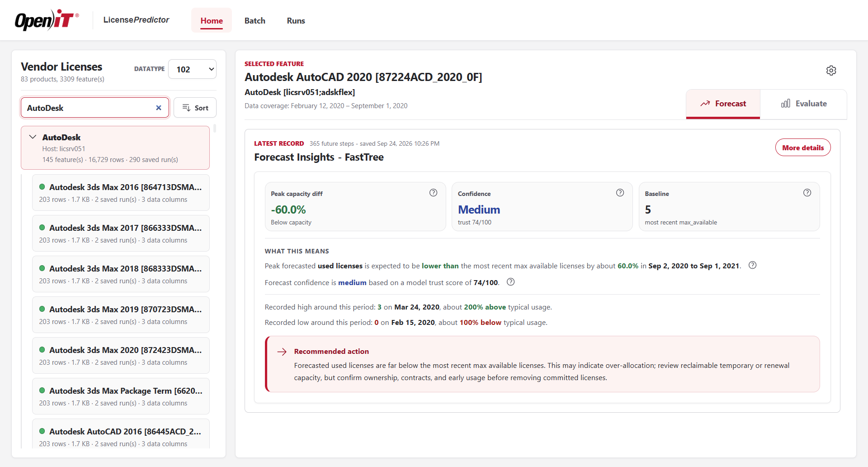Image resolution: width=868 pixels, height=467 pixels.
Task: Click 'Data coverage: February 12, 2020' line
Action: coord(326,105)
